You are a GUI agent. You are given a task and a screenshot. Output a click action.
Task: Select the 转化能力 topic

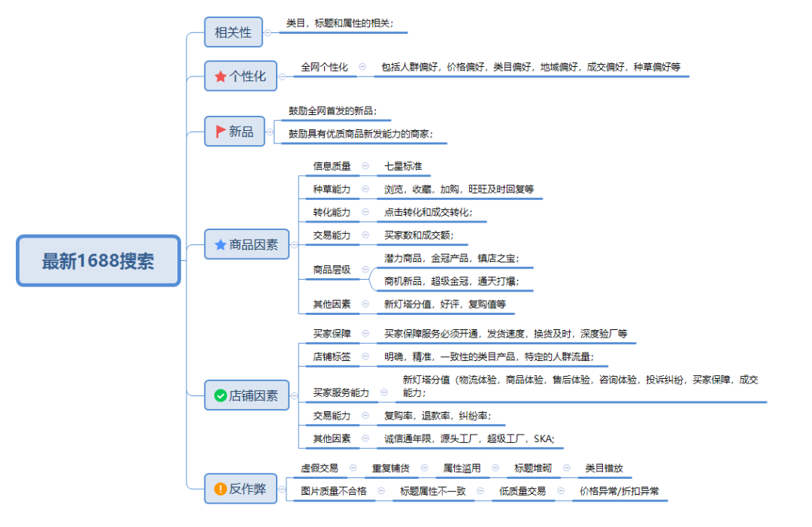point(332,212)
